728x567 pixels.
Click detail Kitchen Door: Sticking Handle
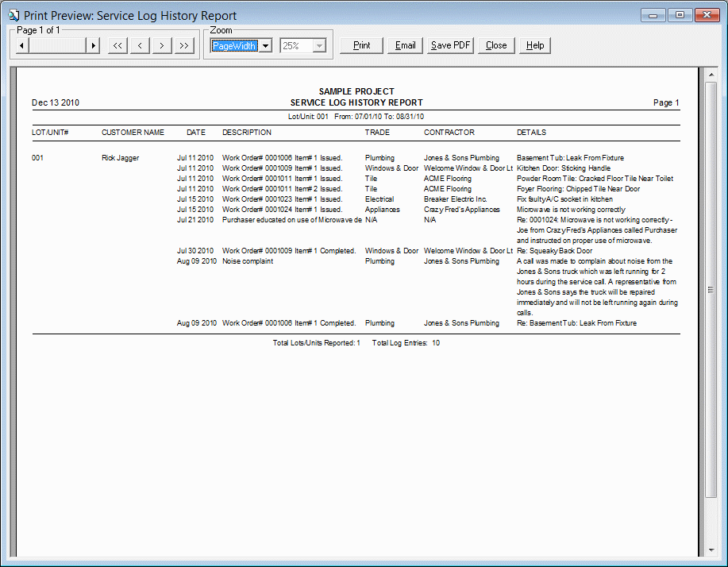pyautogui.click(x=564, y=168)
